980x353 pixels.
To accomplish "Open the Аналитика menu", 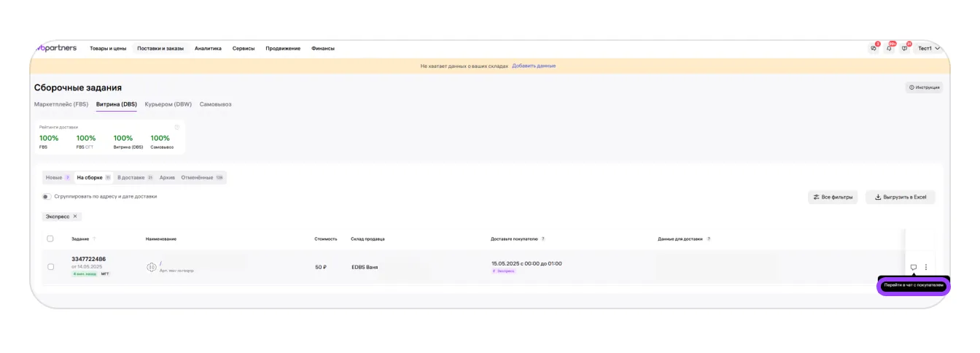I will coord(208,48).
